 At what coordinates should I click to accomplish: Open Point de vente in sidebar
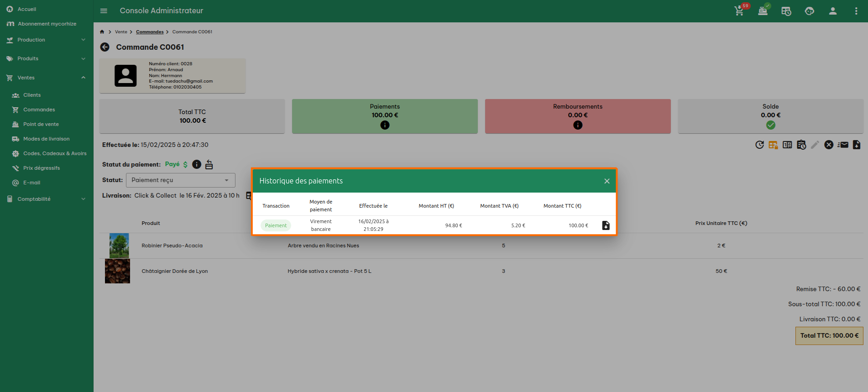[41, 124]
